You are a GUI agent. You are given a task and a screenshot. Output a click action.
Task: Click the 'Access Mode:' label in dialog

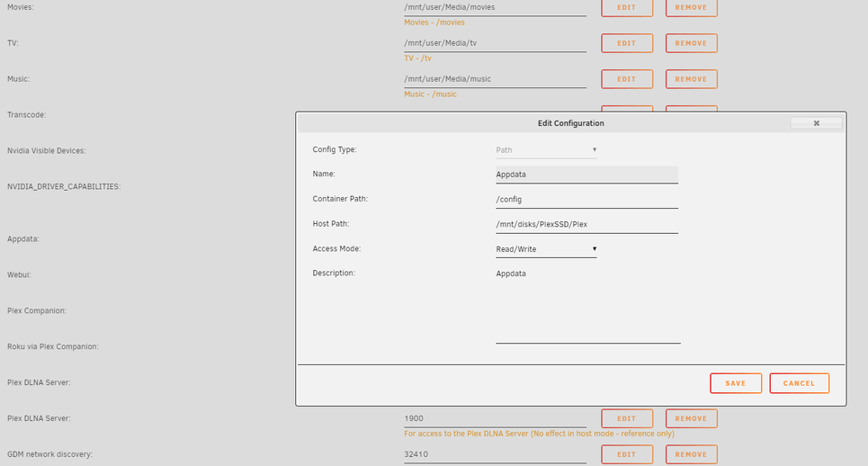[336, 249]
